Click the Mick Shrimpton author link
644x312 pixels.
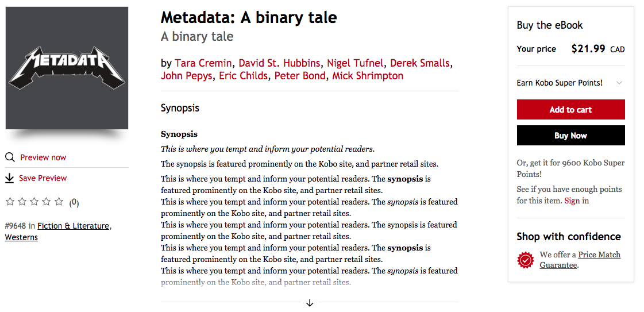tap(368, 76)
